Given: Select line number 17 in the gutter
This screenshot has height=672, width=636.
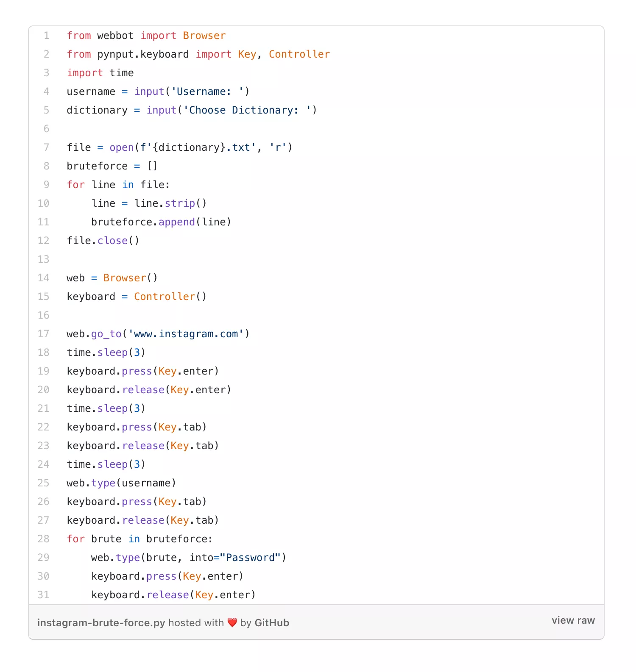Looking at the screenshot, I should (43, 334).
